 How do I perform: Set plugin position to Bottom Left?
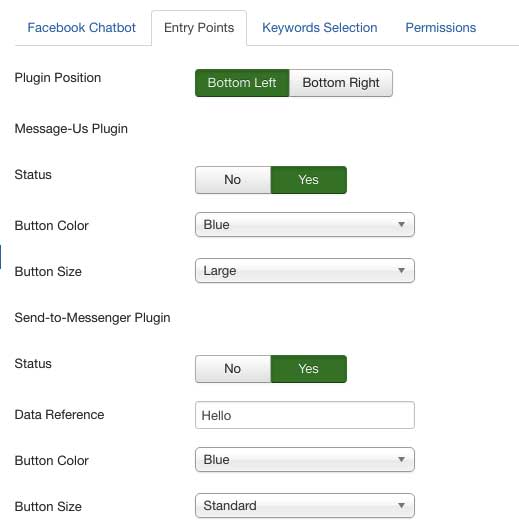click(x=242, y=83)
